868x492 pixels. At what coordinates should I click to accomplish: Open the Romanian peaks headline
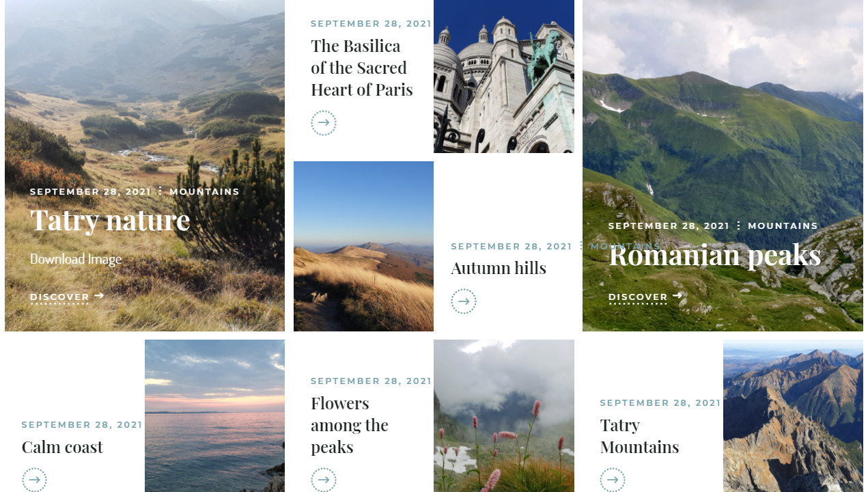[x=714, y=255]
